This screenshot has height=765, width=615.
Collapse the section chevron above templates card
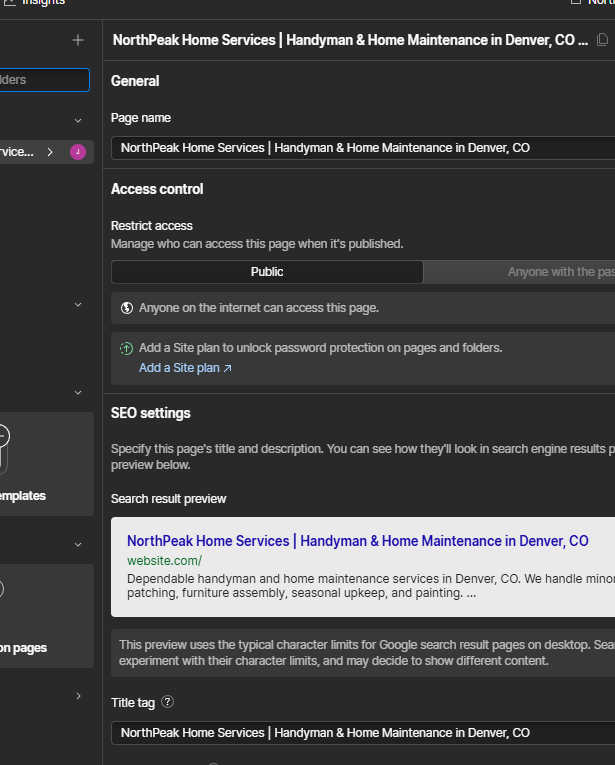pyautogui.click(x=78, y=305)
